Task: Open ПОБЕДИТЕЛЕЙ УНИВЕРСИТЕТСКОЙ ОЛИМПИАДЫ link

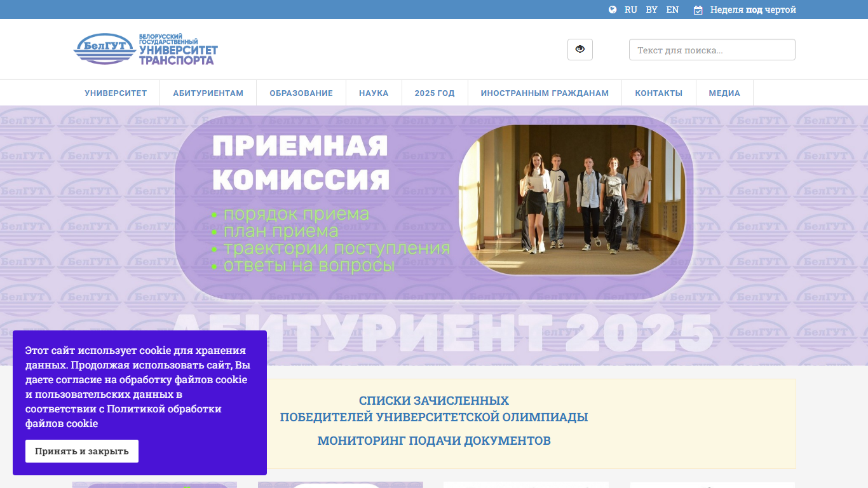Action: click(x=434, y=417)
